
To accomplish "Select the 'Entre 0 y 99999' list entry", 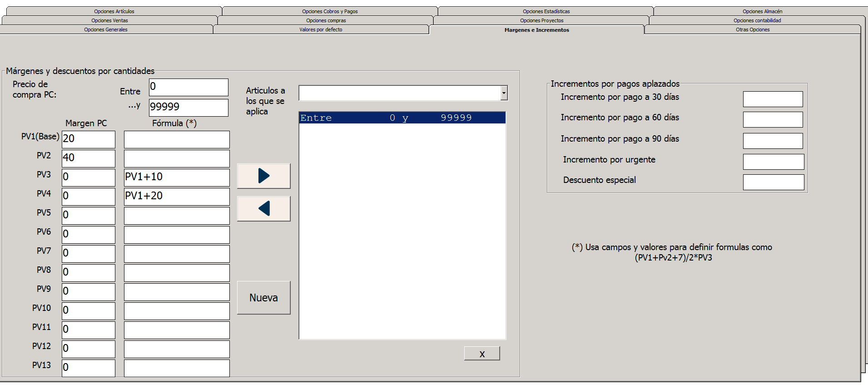I will [402, 118].
